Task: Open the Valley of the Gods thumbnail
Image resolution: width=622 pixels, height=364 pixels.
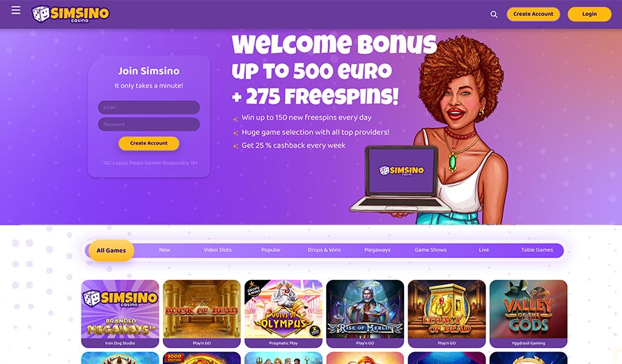Action: [529, 313]
